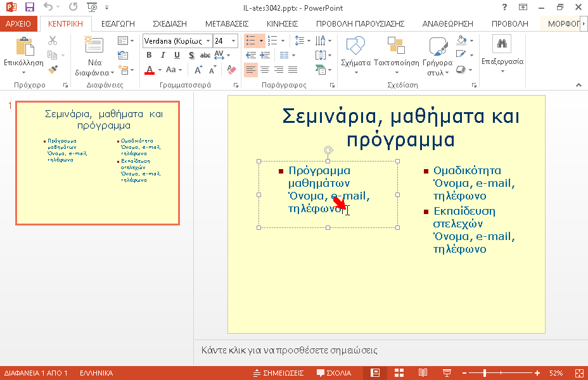Open the ΑΡΧΕΙΟ file tab
Viewport: 588px width, 380px height.
click(18, 24)
